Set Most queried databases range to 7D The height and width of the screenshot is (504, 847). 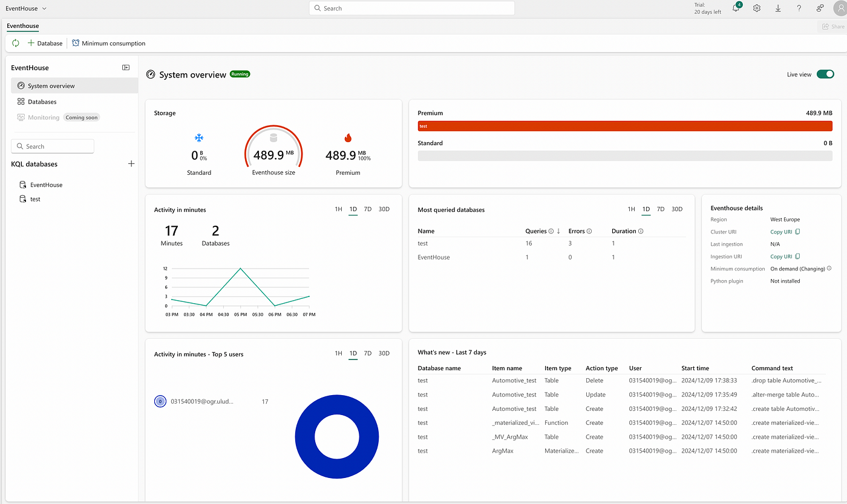coord(661,209)
